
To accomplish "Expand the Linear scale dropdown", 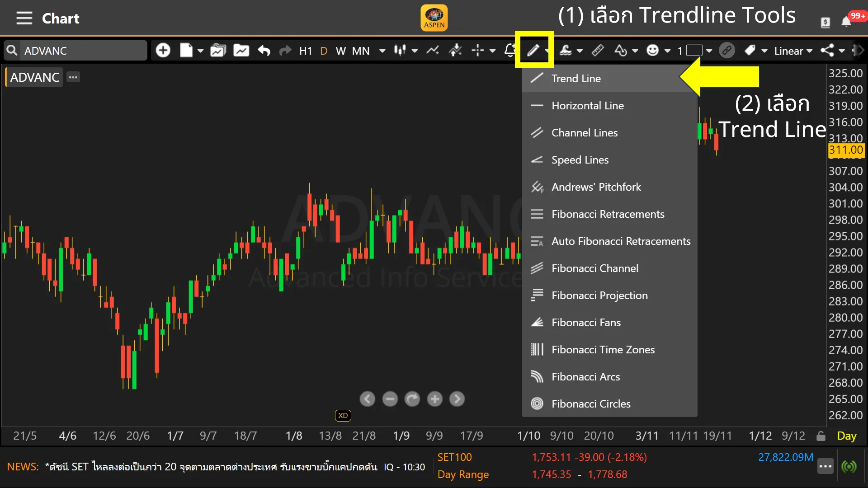I will coord(793,51).
